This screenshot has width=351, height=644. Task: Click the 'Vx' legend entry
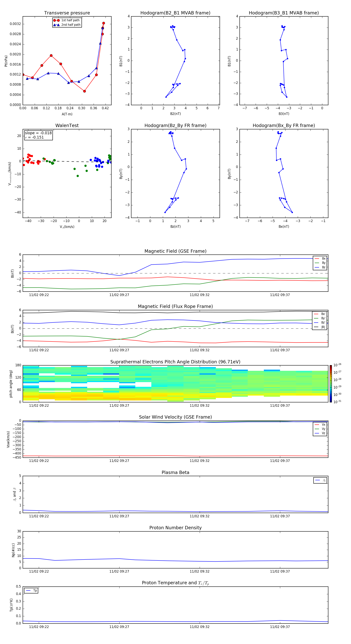point(320,424)
